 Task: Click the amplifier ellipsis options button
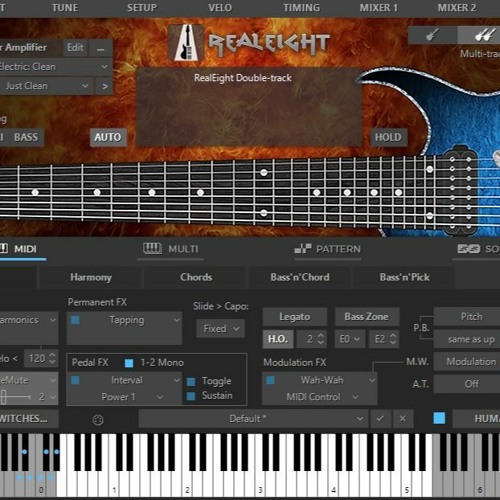tap(101, 49)
